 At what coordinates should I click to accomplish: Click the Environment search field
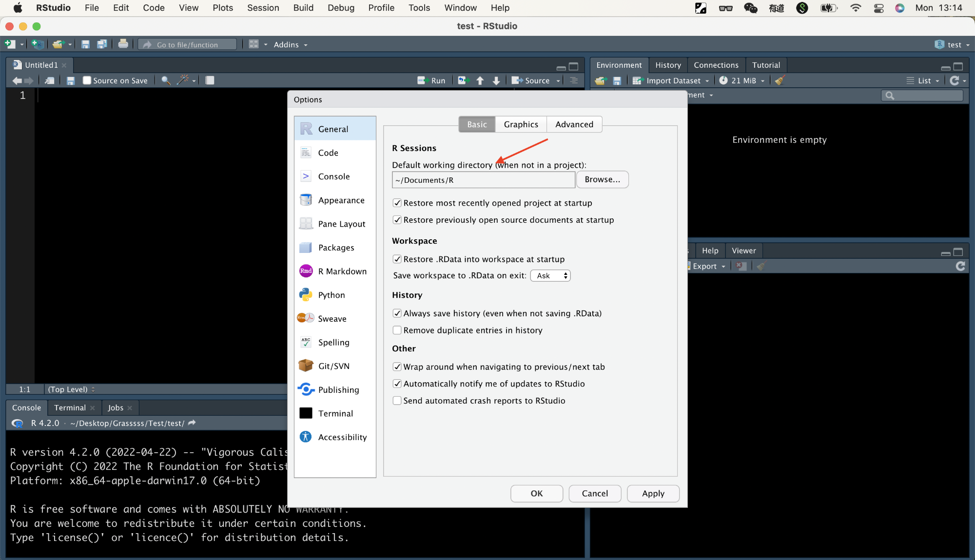[x=922, y=96]
